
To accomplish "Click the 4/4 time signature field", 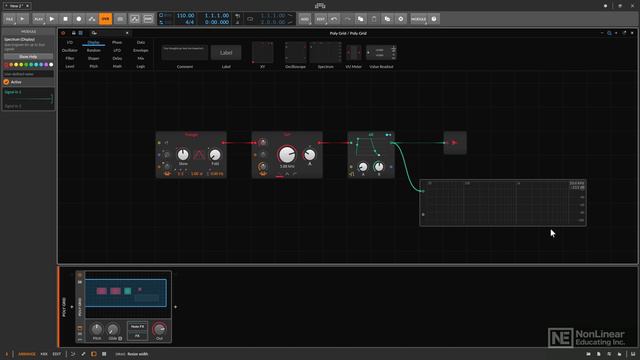I will 189,22.
